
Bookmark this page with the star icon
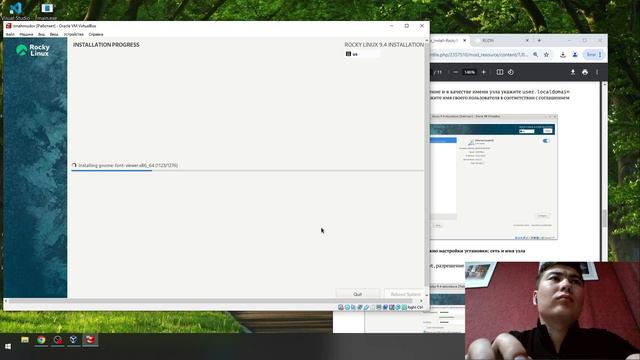(x=546, y=54)
